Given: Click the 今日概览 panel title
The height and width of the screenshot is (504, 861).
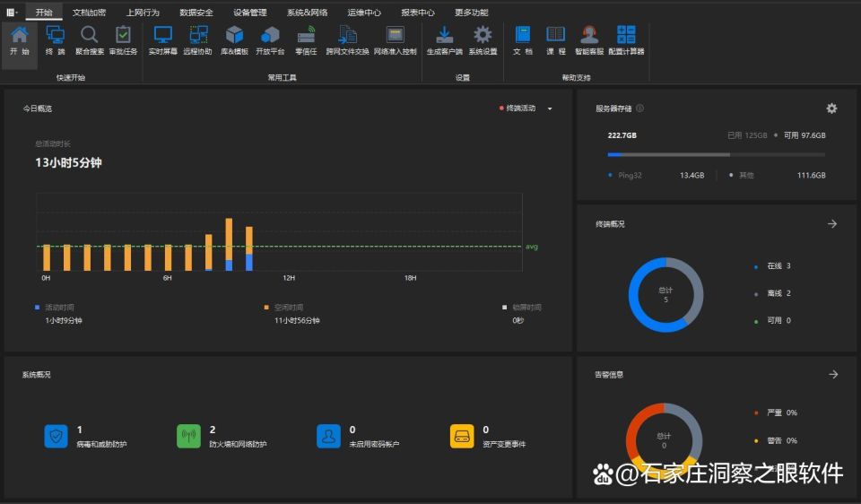Looking at the screenshot, I should click(x=38, y=109).
